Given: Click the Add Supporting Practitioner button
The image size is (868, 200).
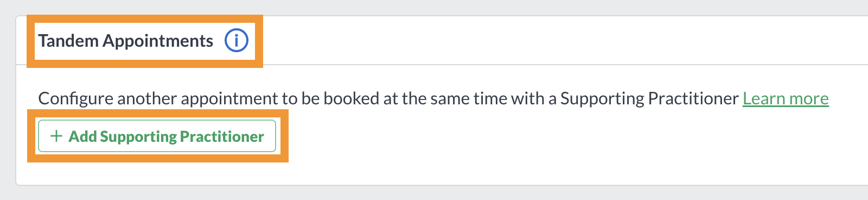Looking at the screenshot, I should [157, 136].
